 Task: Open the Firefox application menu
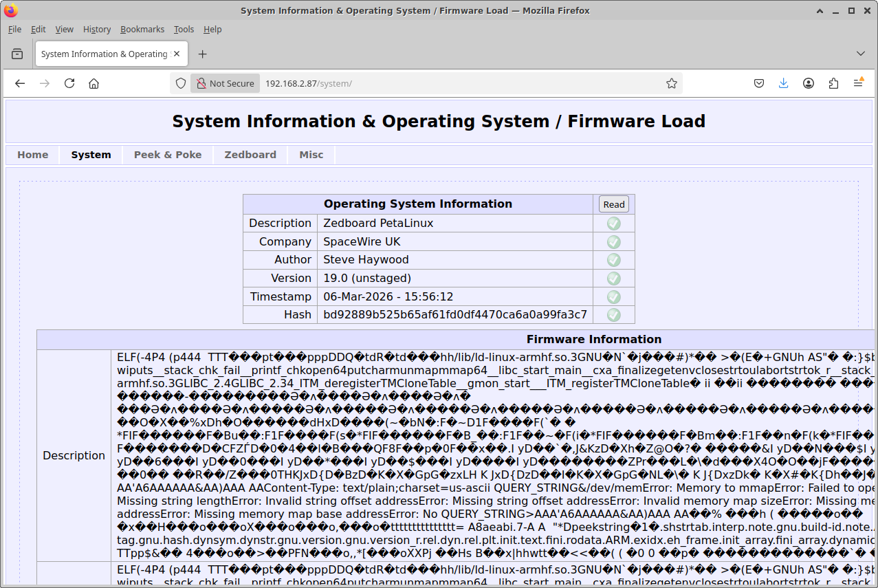[858, 83]
